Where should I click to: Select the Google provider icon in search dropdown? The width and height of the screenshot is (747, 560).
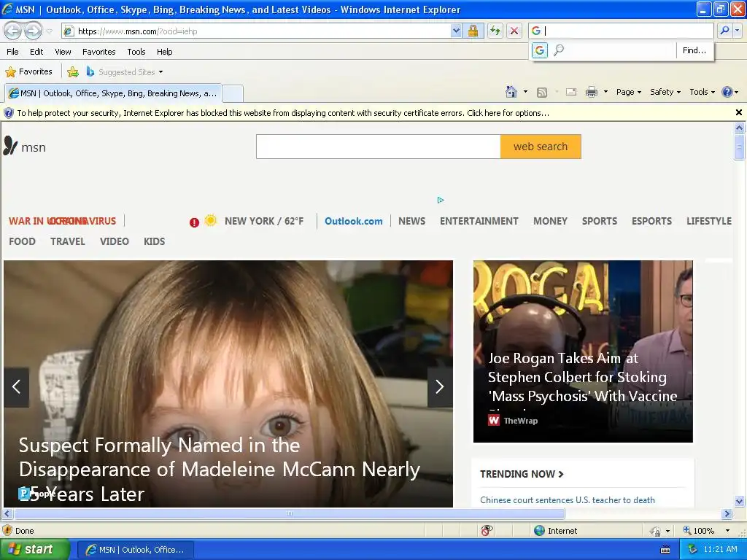(x=539, y=50)
